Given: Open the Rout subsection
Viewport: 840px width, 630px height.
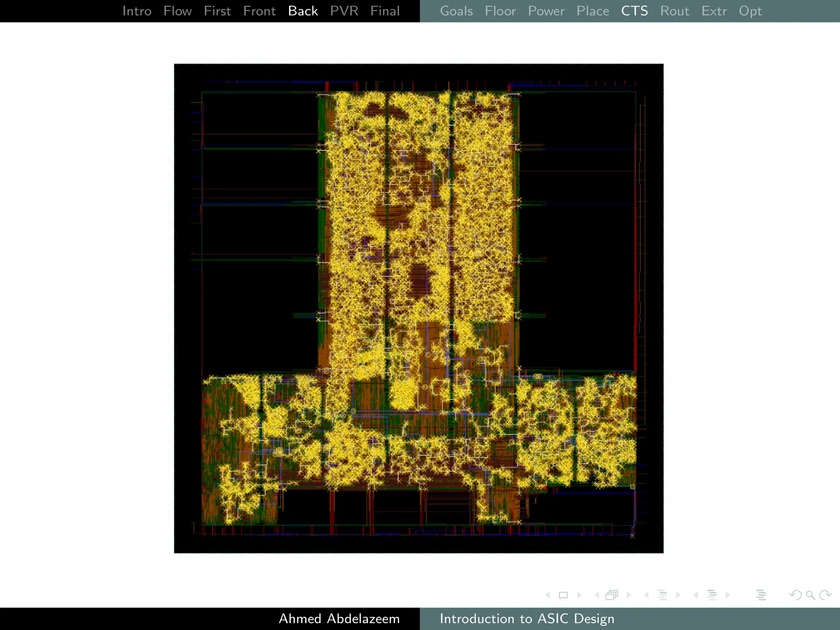Looking at the screenshot, I should tap(674, 11).
